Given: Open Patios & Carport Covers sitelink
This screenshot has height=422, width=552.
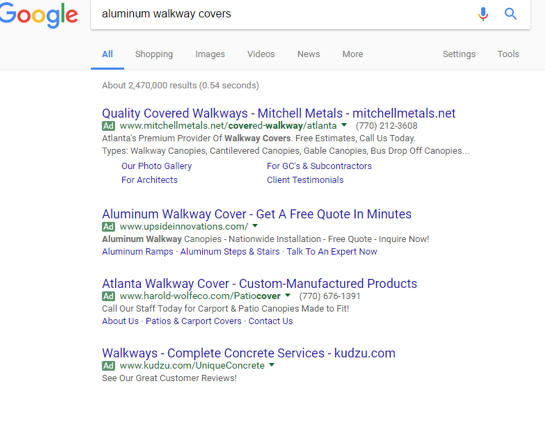Looking at the screenshot, I should click(x=194, y=321).
